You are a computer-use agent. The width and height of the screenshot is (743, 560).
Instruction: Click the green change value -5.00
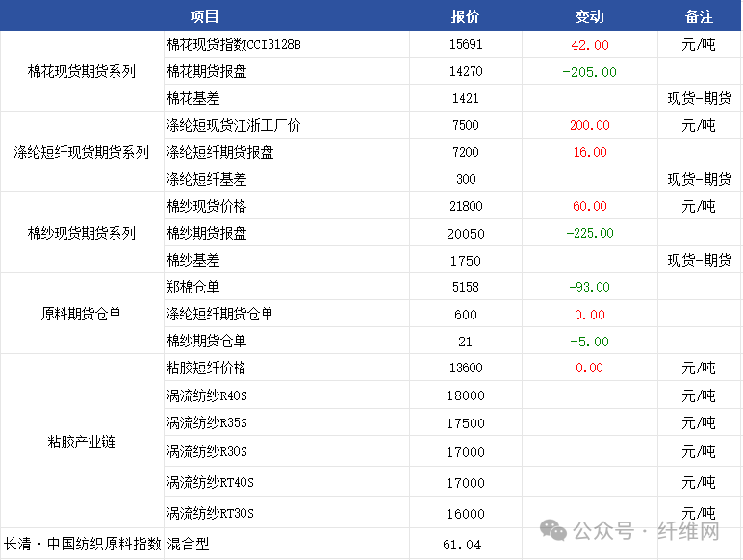point(589,342)
